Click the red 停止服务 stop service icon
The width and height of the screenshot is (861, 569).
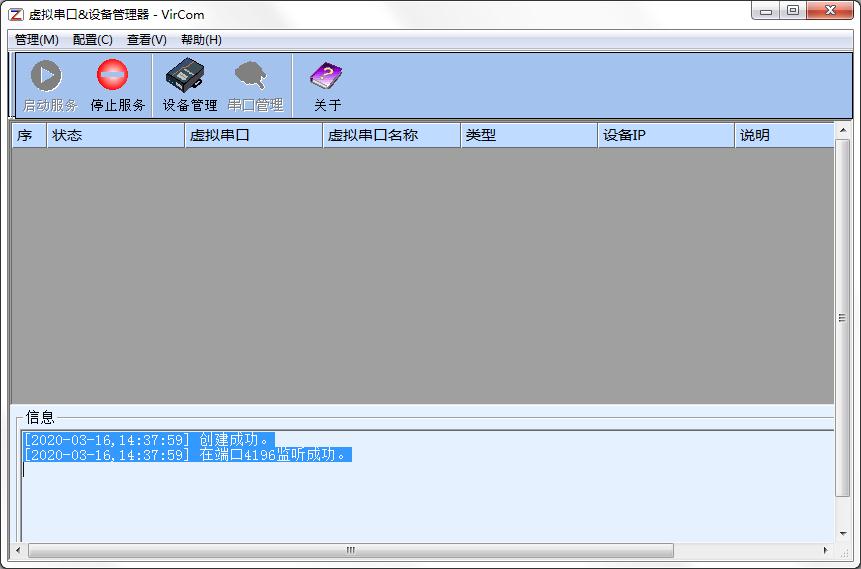point(113,74)
